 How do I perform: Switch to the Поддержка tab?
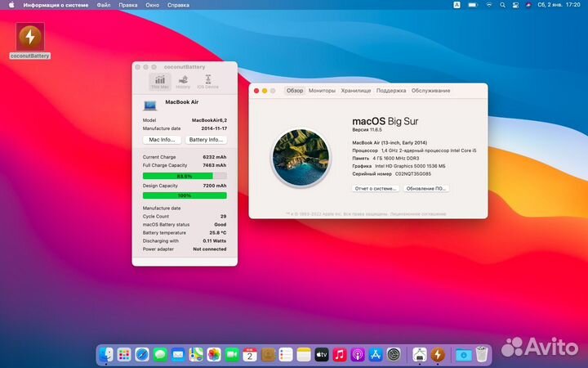coord(391,91)
